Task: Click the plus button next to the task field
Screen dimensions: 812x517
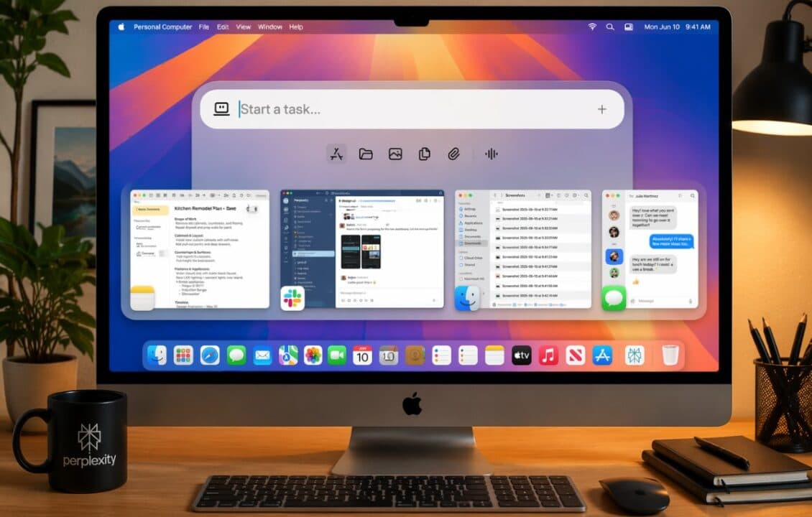Action: pyautogui.click(x=601, y=109)
